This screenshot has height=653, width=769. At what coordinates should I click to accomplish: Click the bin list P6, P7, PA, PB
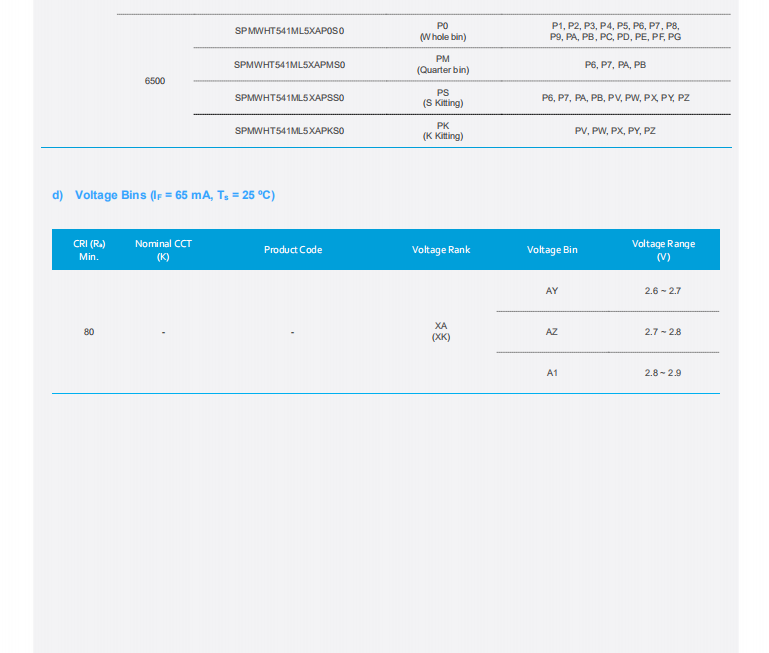(615, 65)
